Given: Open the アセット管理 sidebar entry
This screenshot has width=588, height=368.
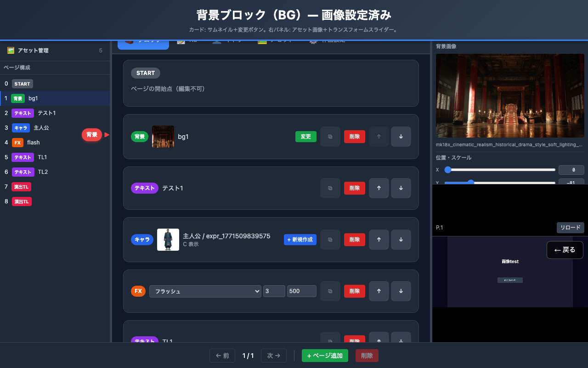Looking at the screenshot, I should pos(55,51).
